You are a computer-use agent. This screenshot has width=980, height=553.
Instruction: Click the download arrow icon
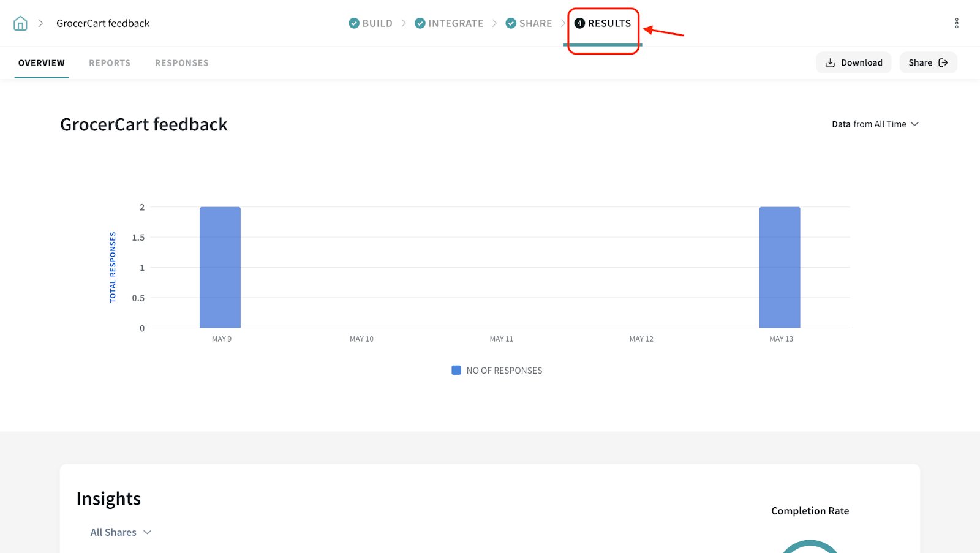pos(831,62)
